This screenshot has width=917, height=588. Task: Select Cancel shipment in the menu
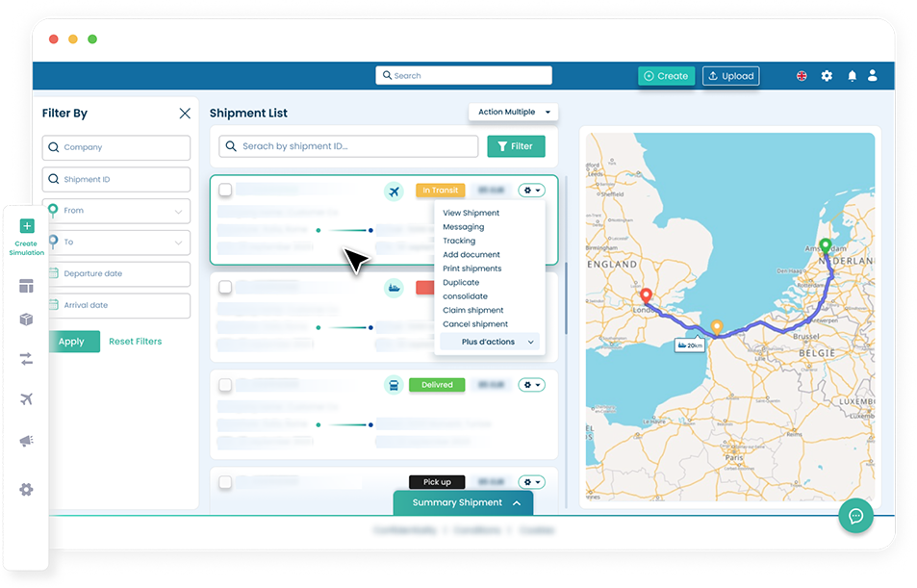point(475,324)
